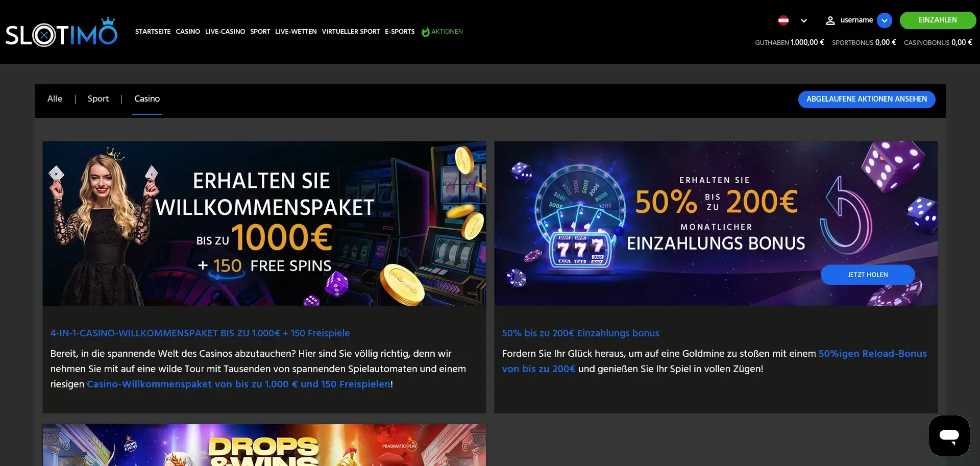Click the Slotimo logo
Viewport: 980px width, 466px height.
pyautogui.click(x=61, y=32)
